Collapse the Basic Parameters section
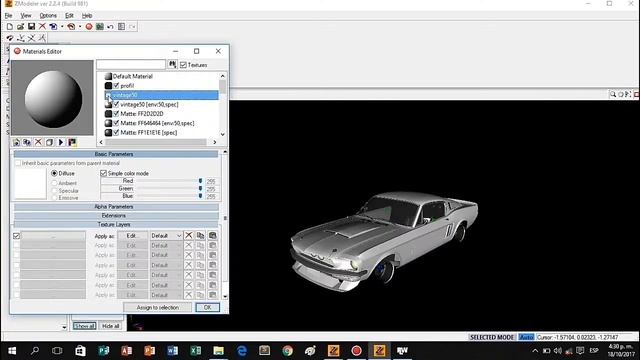Screen dimensions: 640x360 116,154
